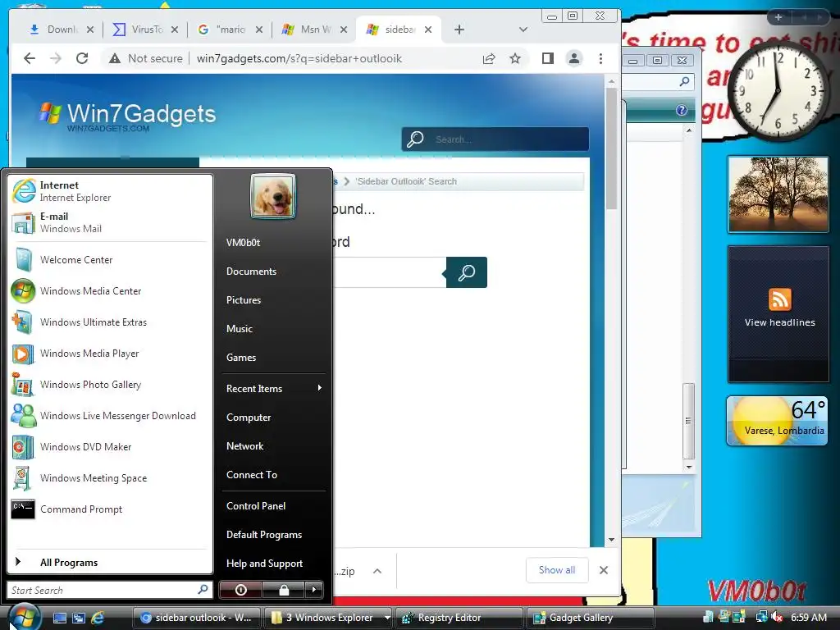Open a new Chrome tab

459,30
